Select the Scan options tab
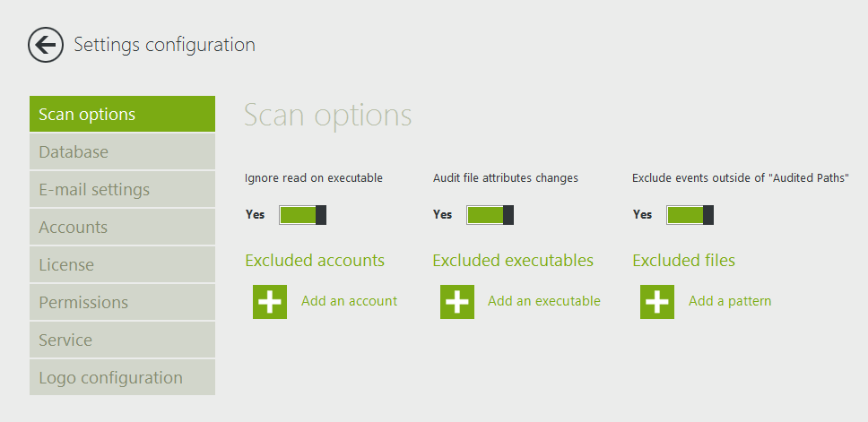The height and width of the screenshot is (422, 868). coord(122,115)
